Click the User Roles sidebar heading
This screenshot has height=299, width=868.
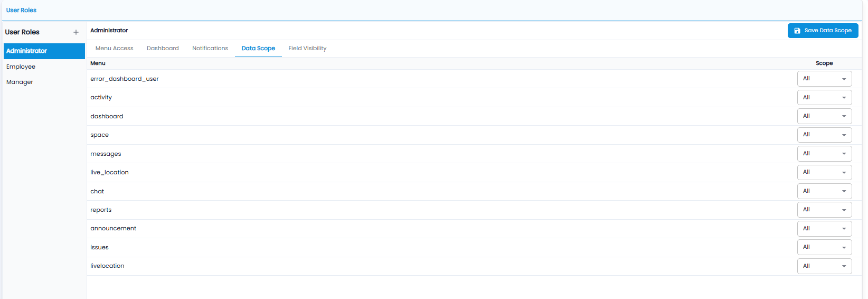click(x=22, y=32)
